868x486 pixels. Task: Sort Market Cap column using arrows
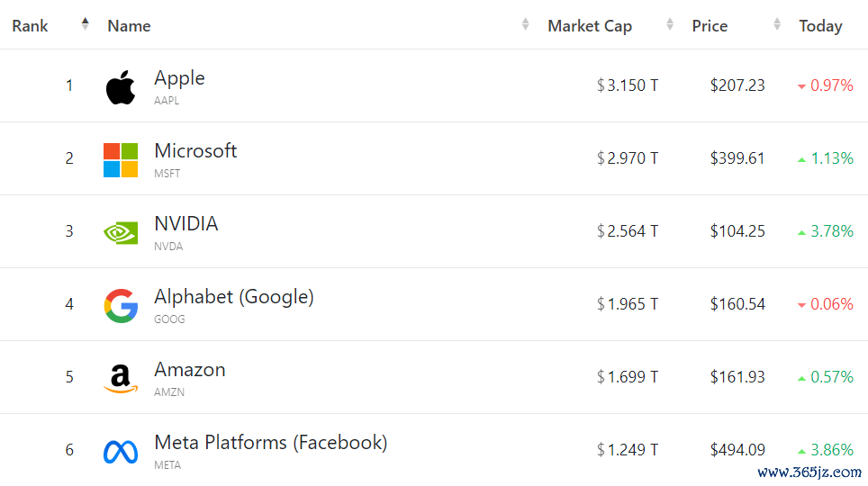670,23
